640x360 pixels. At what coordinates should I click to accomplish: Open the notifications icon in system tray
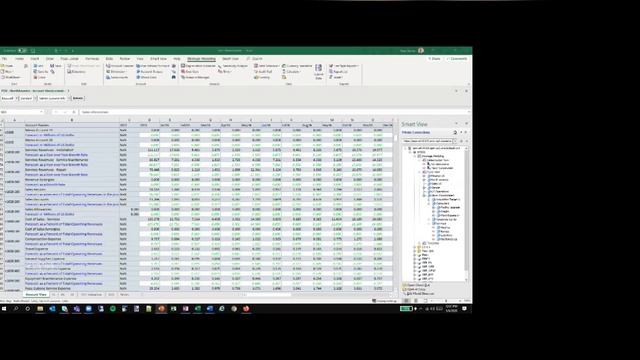[x=464, y=309]
